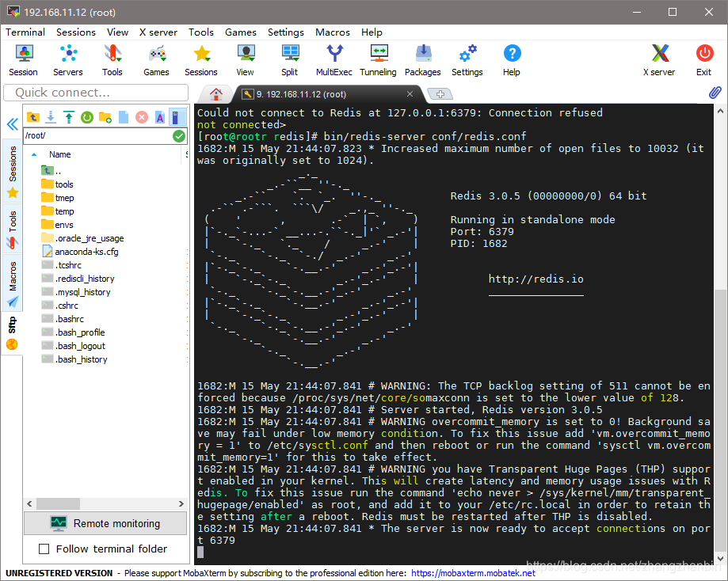Select the .rediscli_history file
Screen dimensions: 728x581
tap(78, 279)
